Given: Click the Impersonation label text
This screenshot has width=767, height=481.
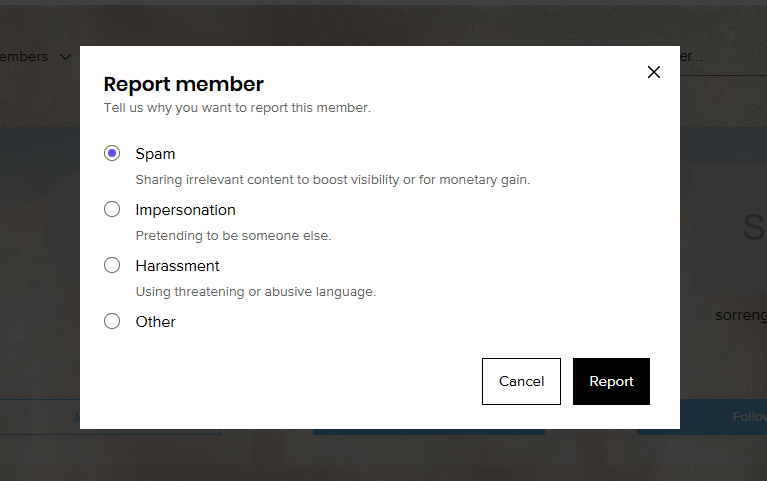Looking at the screenshot, I should point(185,210).
